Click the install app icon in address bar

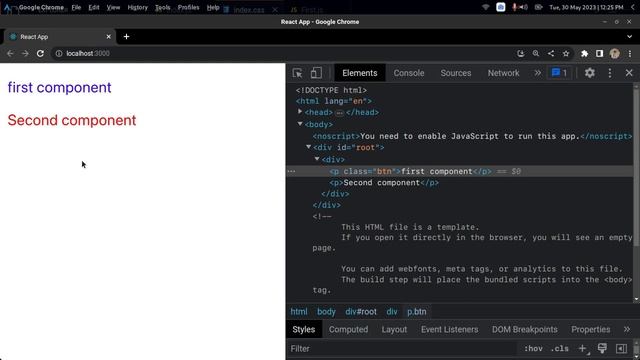tap(520, 53)
